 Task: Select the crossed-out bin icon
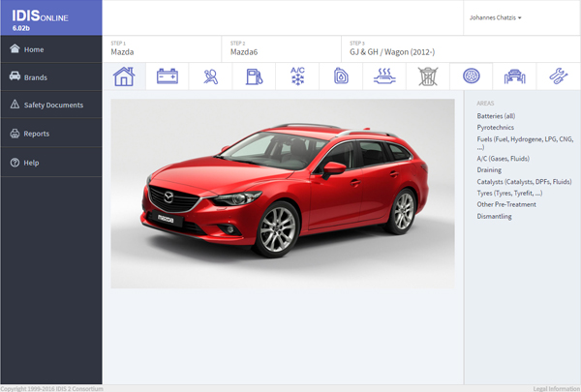coord(428,76)
